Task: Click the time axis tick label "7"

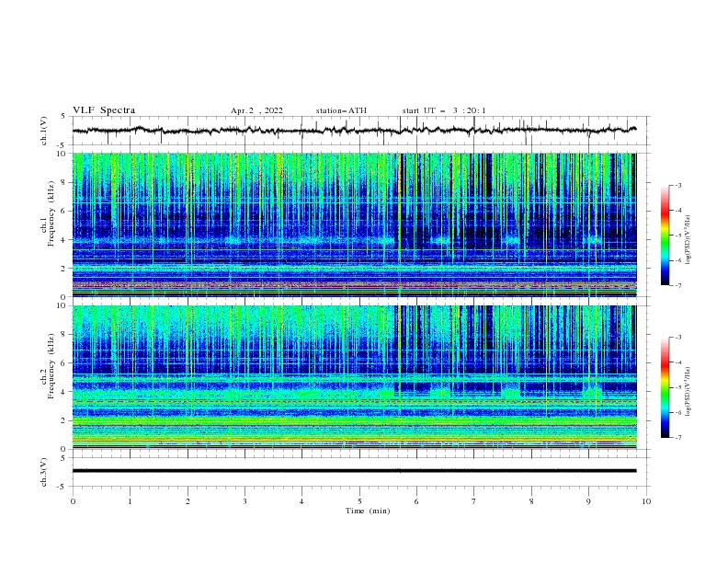Action: [x=474, y=501]
